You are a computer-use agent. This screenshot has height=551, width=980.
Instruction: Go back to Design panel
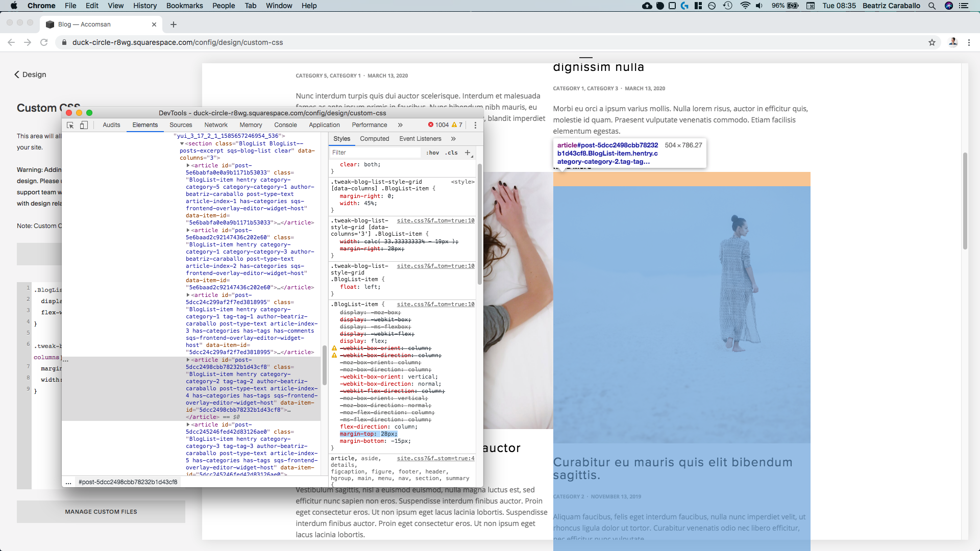point(30,74)
